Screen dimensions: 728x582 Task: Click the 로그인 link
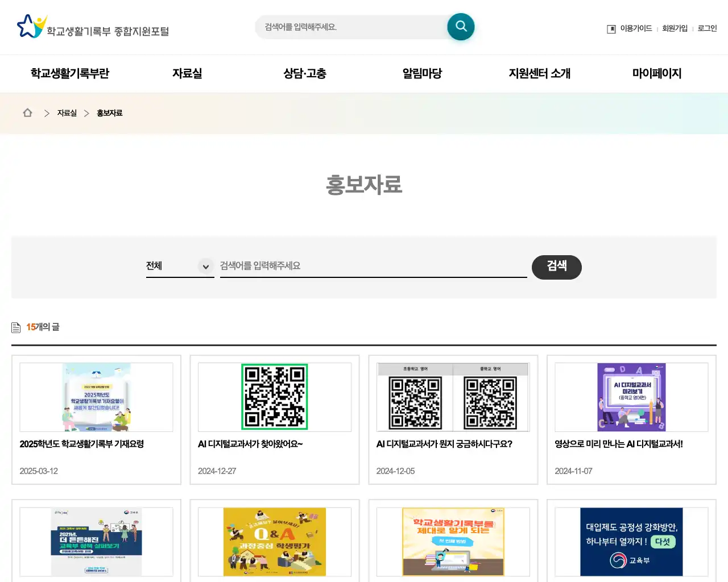pos(707,28)
